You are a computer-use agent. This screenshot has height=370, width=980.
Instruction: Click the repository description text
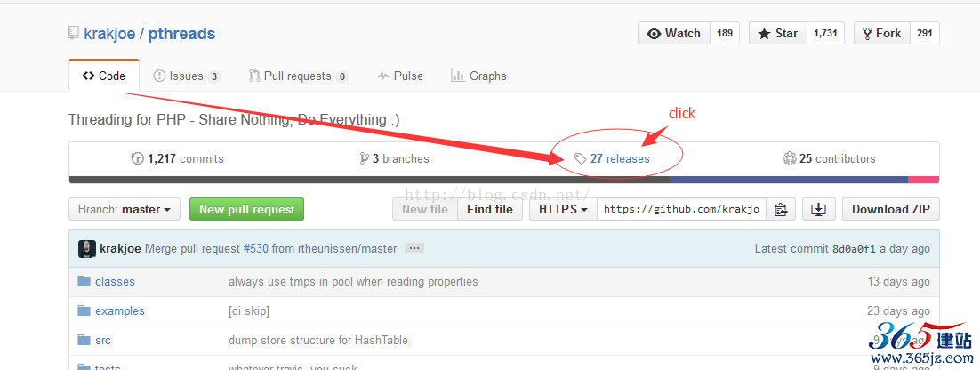(x=234, y=119)
